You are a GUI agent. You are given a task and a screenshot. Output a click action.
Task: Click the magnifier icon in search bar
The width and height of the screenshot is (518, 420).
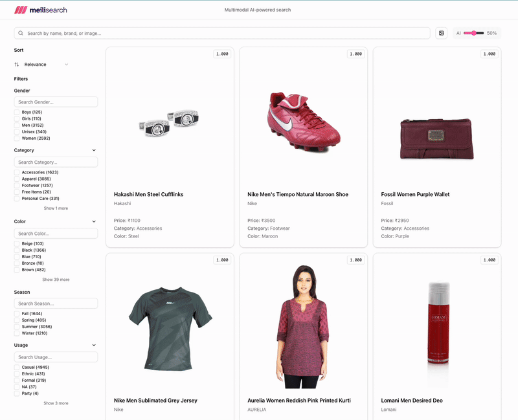[x=21, y=33]
